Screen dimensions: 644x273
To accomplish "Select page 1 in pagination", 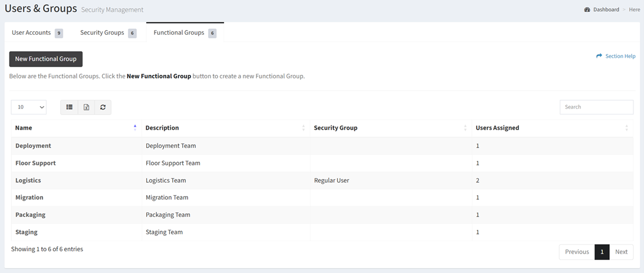I will click(602, 252).
